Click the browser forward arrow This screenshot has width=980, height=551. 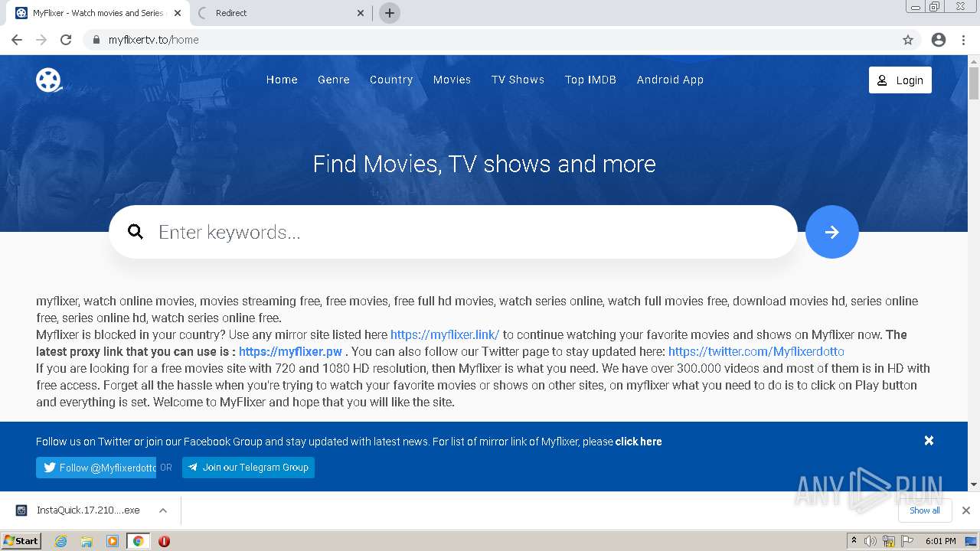click(41, 40)
